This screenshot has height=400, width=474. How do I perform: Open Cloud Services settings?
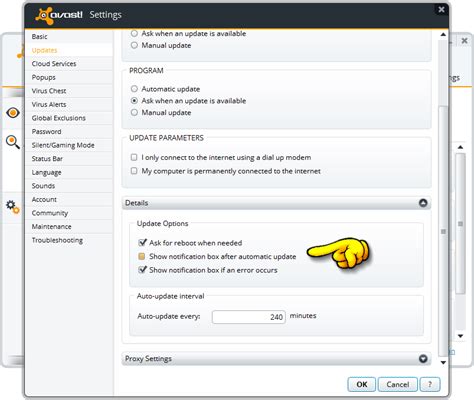tap(69, 64)
